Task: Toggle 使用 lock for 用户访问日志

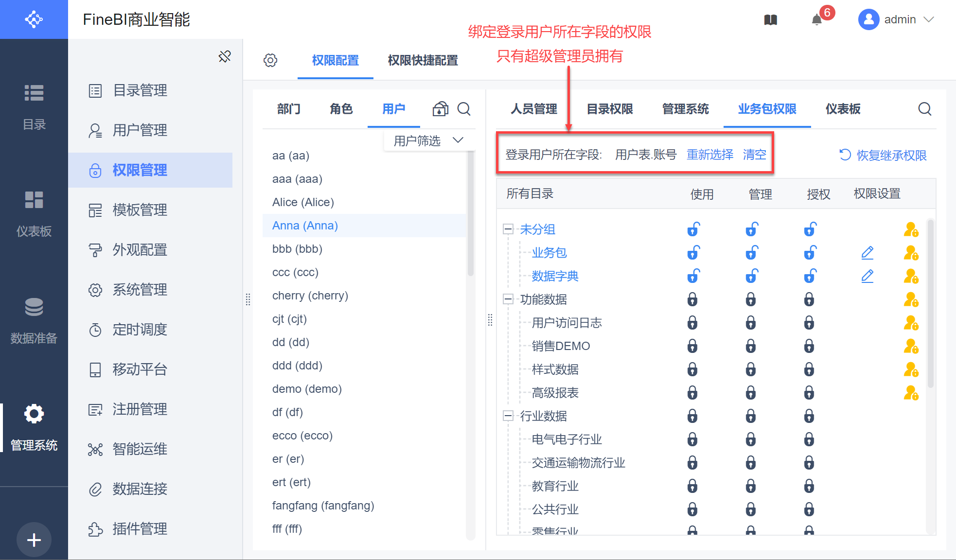Action: tap(692, 323)
